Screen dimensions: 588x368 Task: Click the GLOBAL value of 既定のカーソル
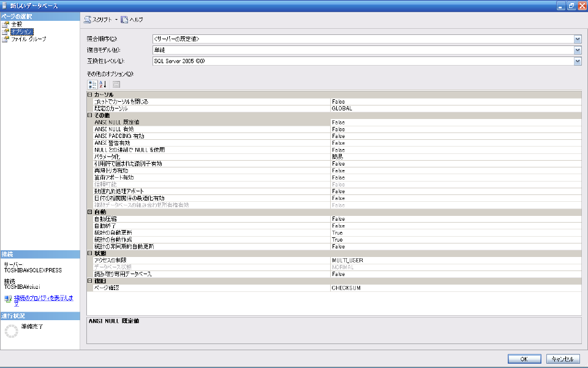(342, 109)
